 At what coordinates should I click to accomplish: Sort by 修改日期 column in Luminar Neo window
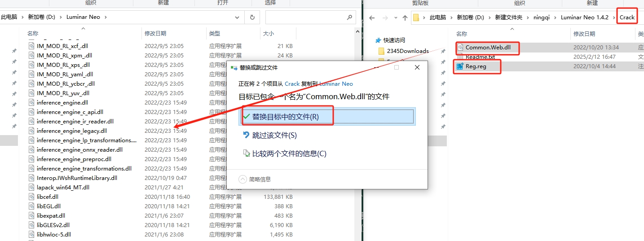pyautogui.click(x=155, y=33)
